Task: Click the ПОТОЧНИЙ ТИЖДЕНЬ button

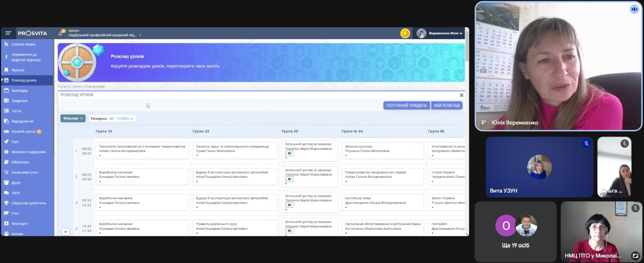Action: pyautogui.click(x=406, y=105)
